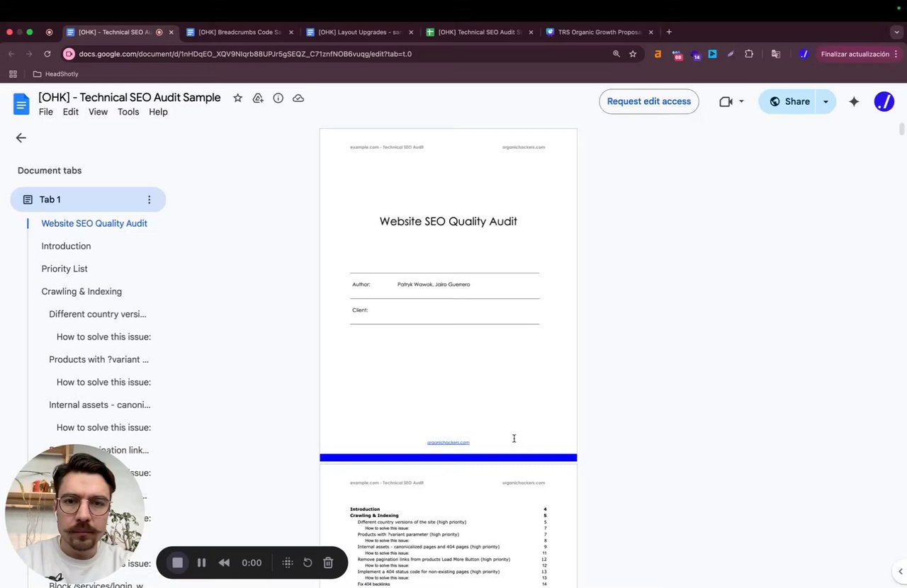Viewport: 907px width, 588px height.
Task: Open the Tools menu
Action: pyautogui.click(x=128, y=112)
